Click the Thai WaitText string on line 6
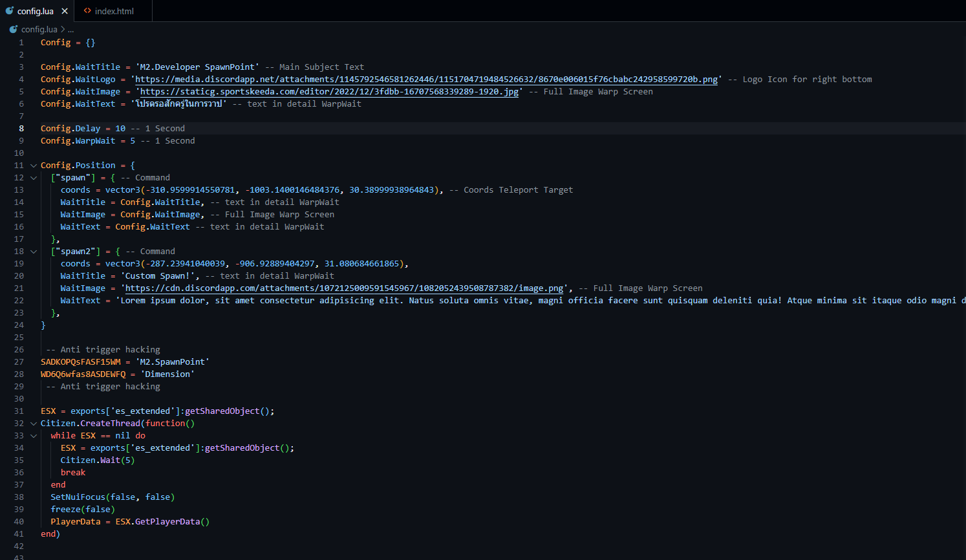The height and width of the screenshot is (560, 966). pos(178,104)
